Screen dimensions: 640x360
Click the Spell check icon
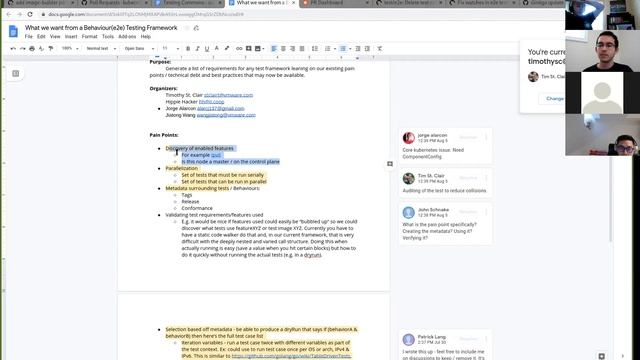[41, 49]
